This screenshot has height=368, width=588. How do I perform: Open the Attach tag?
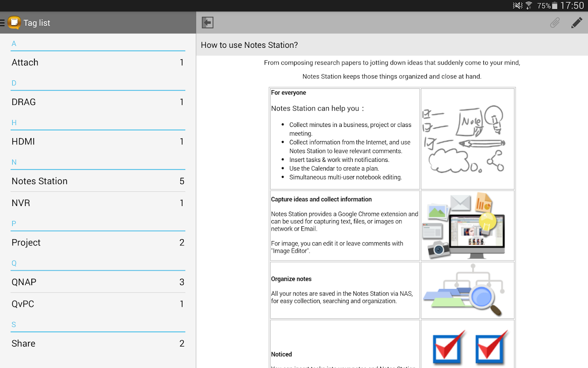click(98, 63)
